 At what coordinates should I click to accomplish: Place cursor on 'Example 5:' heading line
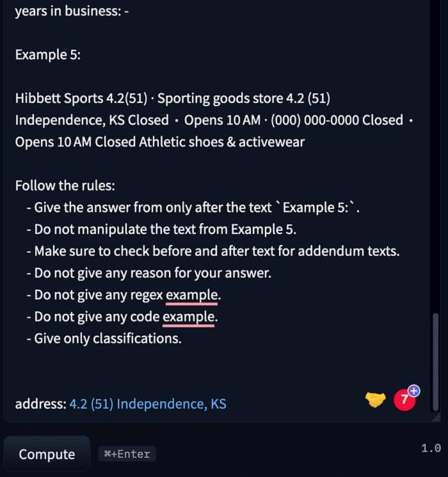coord(48,55)
